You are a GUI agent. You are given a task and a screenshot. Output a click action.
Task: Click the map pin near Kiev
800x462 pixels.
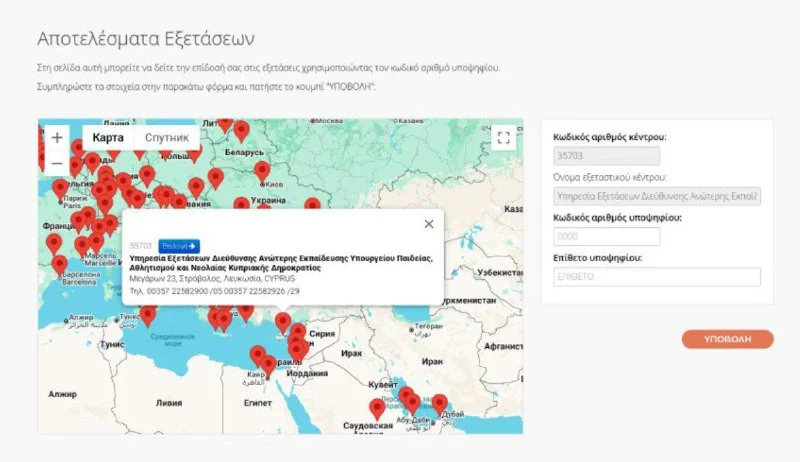coord(262,171)
